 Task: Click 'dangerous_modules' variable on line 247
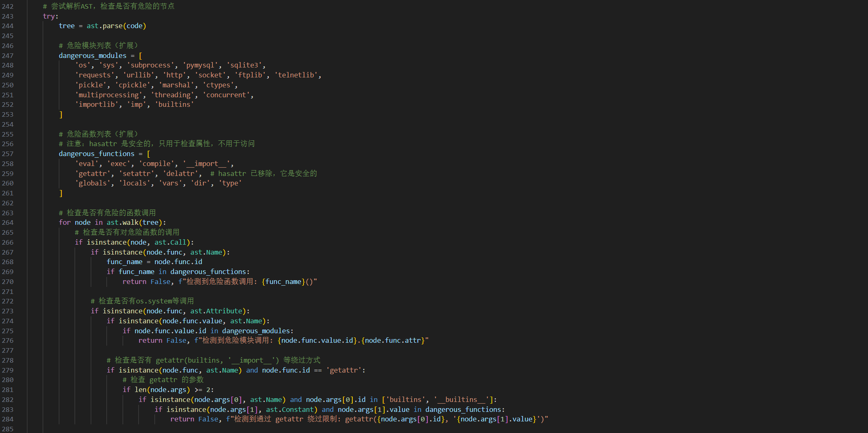(92, 55)
